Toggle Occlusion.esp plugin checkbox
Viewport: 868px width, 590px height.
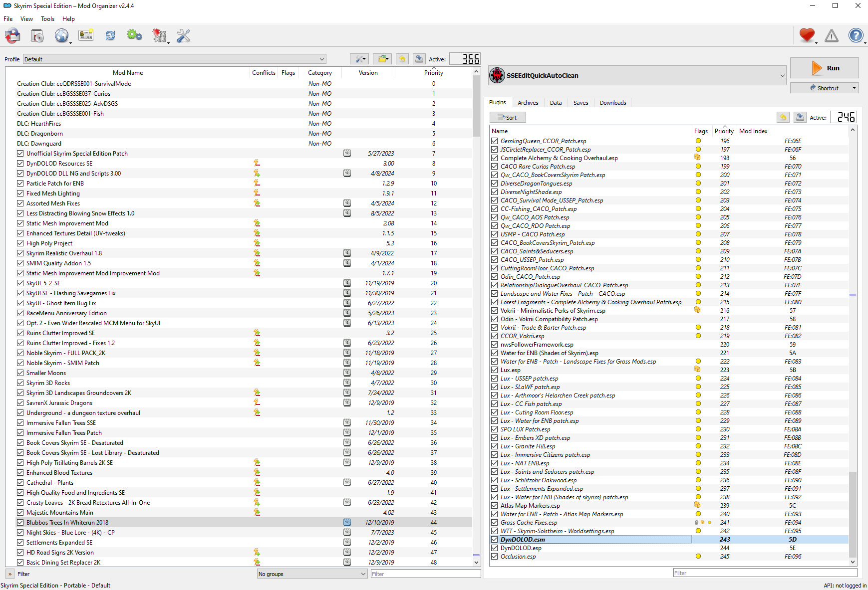494,557
